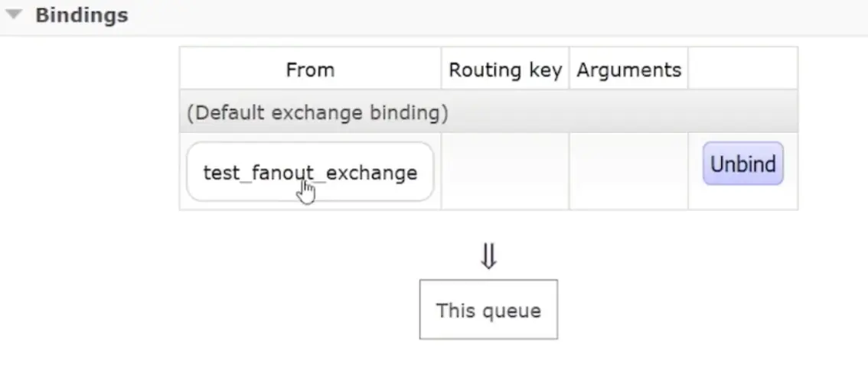Collapse the Bindings section triangle
This screenshot has height=370, width=868.
tap(13, 15)
